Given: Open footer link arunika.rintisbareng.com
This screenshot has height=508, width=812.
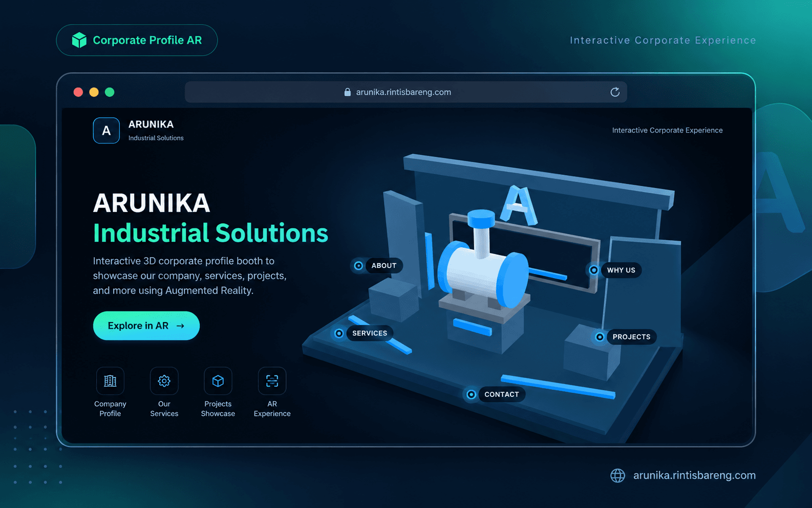Looking at the screenshot, I should 694,475.
